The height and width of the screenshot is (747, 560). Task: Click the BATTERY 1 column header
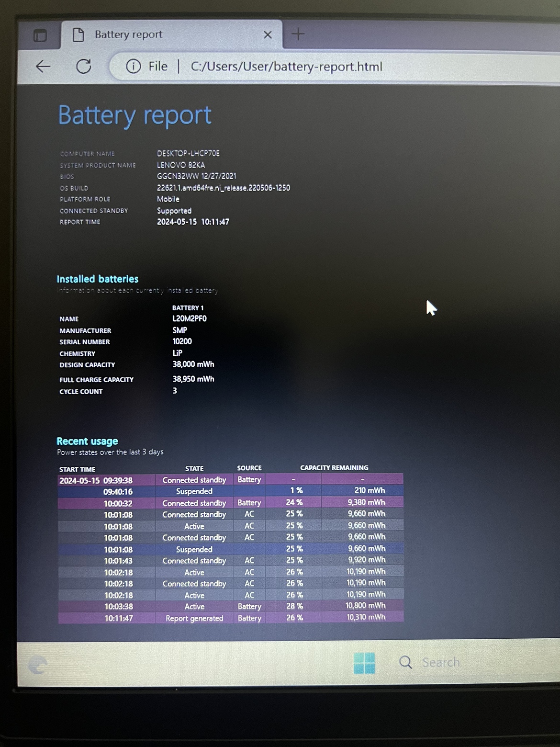coord(188,308)
